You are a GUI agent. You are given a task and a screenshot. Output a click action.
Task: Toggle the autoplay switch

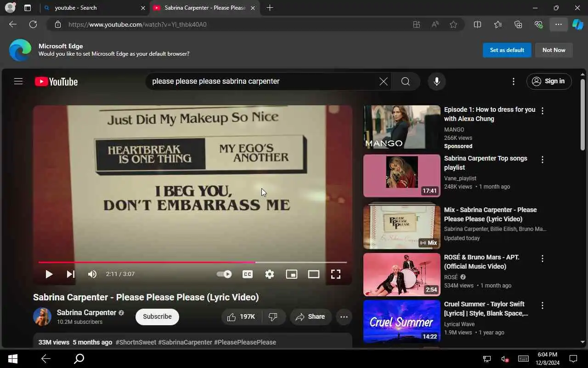(x=224, y=274)
